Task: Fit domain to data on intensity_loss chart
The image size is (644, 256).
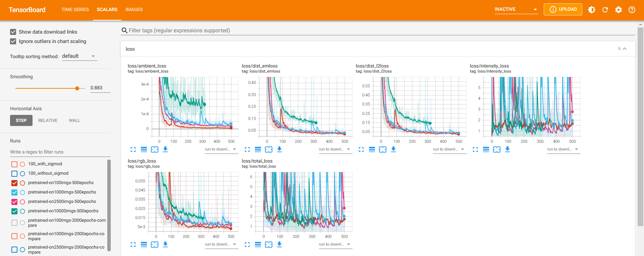Action: pyautogui.click(x=497, y=150)
